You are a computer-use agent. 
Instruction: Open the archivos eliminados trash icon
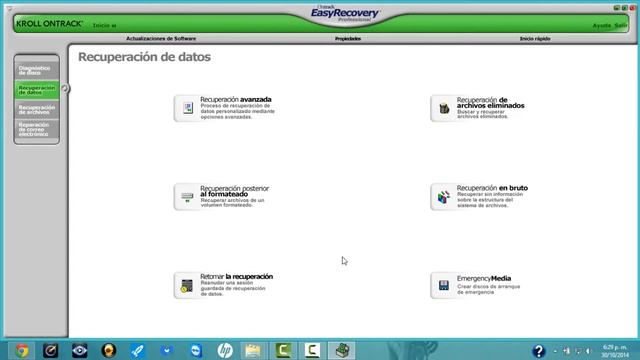click(444, 108)
